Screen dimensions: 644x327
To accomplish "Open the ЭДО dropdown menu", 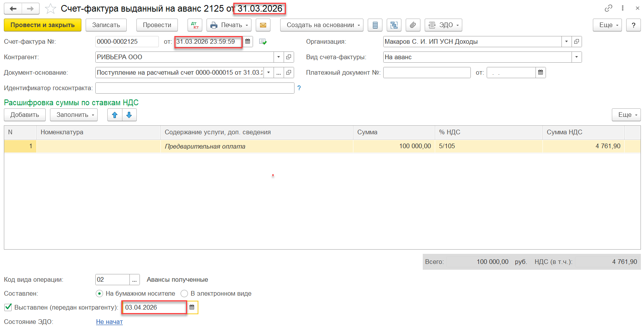I will pyautogui.click(x=443, y=25).
